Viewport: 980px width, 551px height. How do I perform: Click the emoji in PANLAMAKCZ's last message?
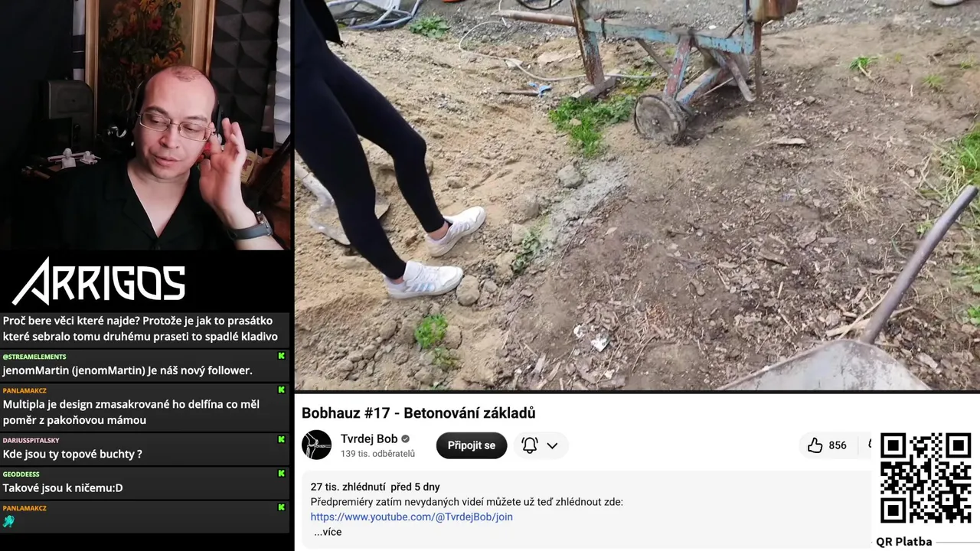8,521
